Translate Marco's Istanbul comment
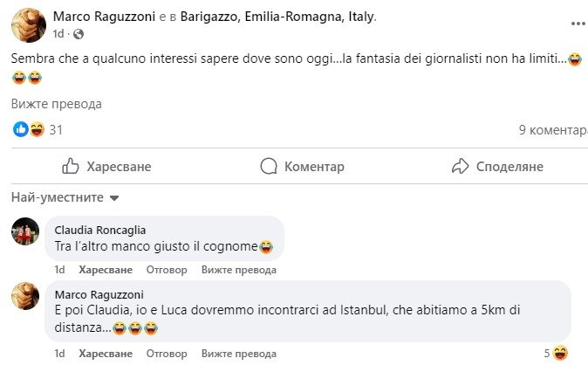Image resolution: width=588 pixels, height=365 pixels. (238, 354)
